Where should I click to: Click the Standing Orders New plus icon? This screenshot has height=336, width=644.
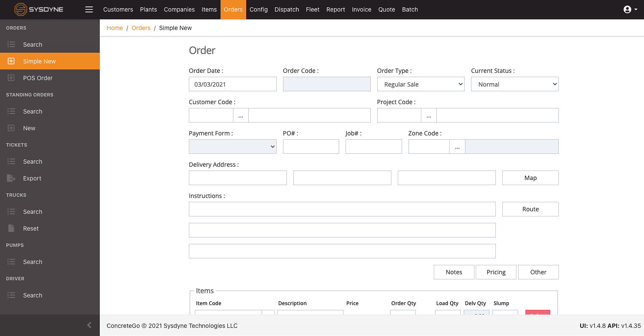[12, 128]
